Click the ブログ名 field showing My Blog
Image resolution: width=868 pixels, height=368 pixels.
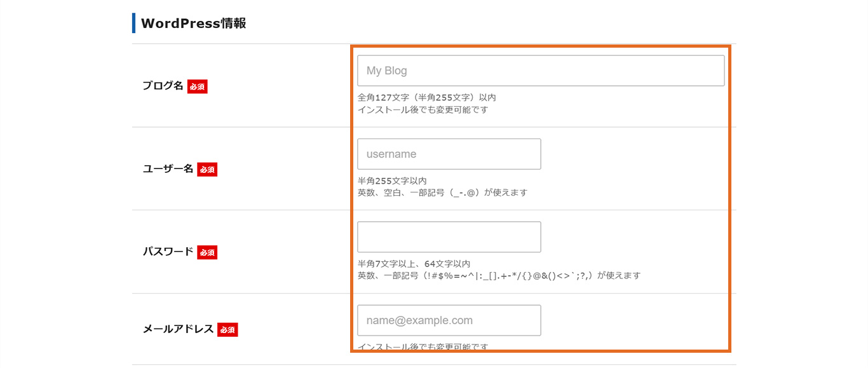point(541,71)
